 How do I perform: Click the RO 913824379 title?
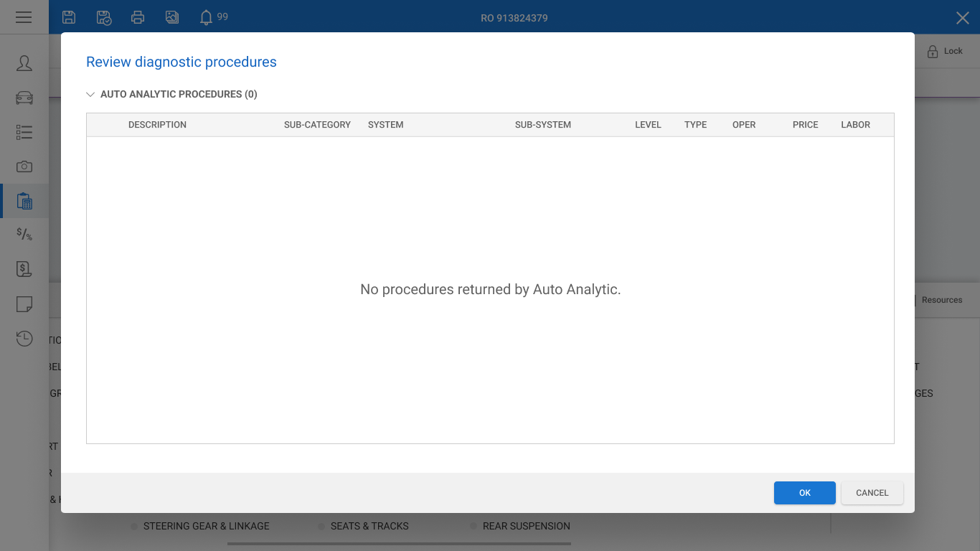514,18
